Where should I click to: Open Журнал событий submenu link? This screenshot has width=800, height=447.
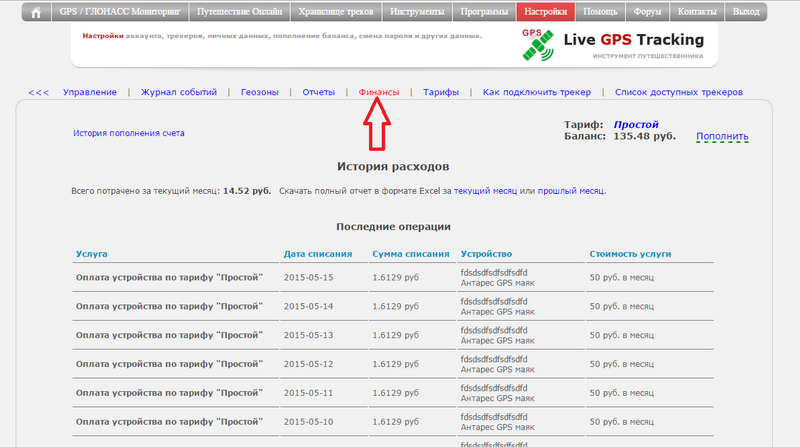click(x=179, y=92)
